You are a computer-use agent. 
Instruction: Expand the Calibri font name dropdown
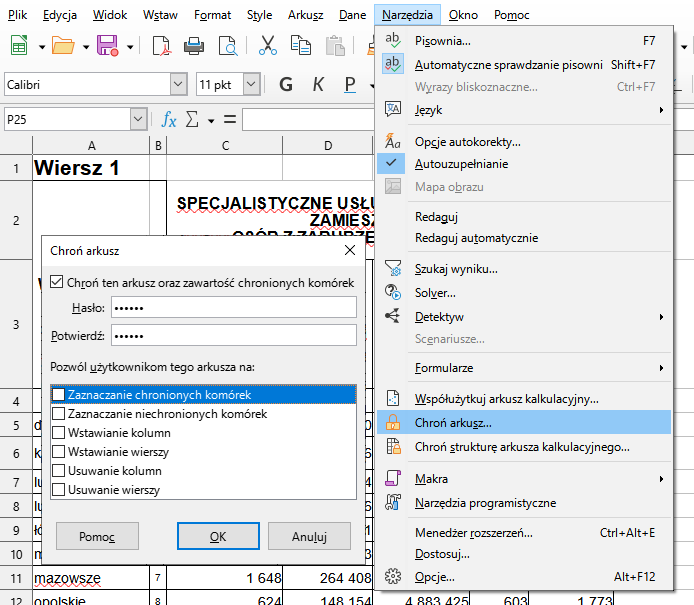[x=178, y=85]
